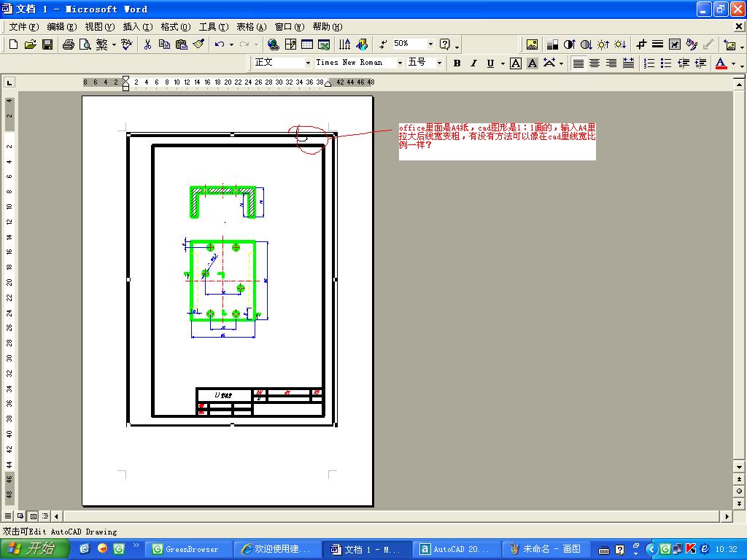Toggle distributed alignment

(628, 63)
